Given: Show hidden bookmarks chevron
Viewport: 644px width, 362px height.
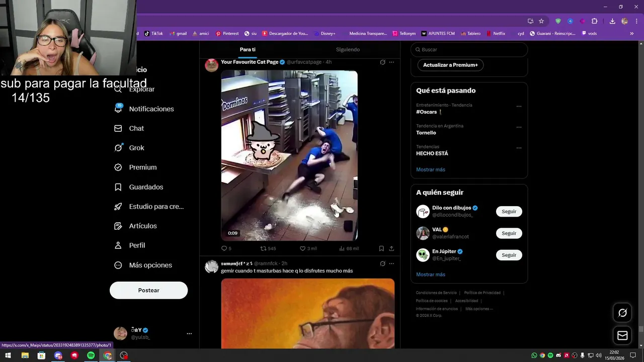Looking at the screenshot, I should [x=632, y=34].
